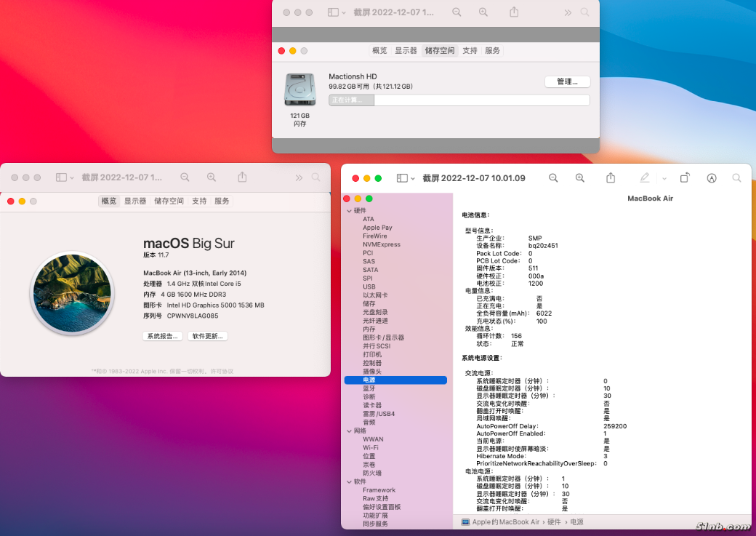Image resolution: width=756 pixels, height=536 pixels.
Task: Click the 电源 breadcrumb in path bar
Action: (x=576, y=522)
